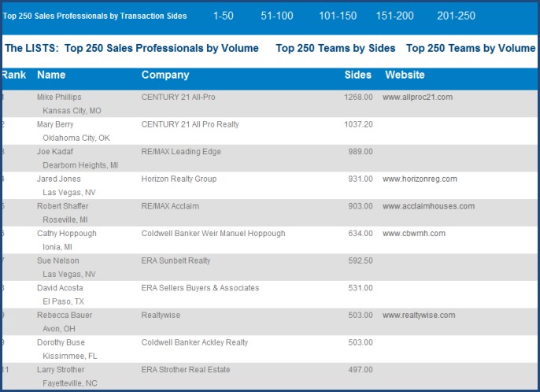Viewport: 540px width, 392px height.
Task: Select the name Sue Nelson
Action: click(x=58, y=261)
